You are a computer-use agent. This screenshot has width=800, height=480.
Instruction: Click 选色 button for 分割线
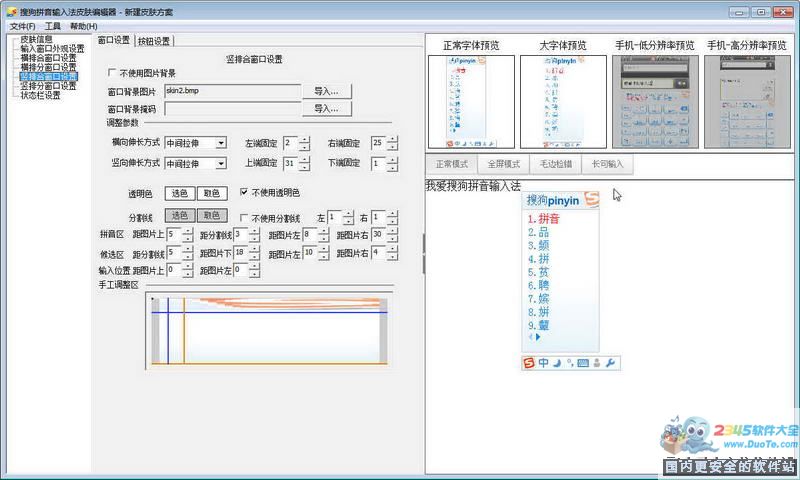pyautogui.click(x=180, y=216)
